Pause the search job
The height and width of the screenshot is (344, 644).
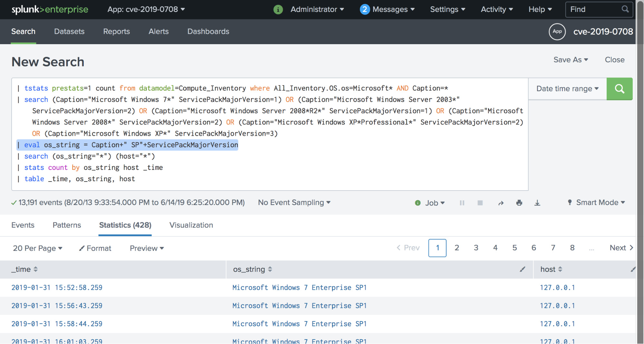462,203
